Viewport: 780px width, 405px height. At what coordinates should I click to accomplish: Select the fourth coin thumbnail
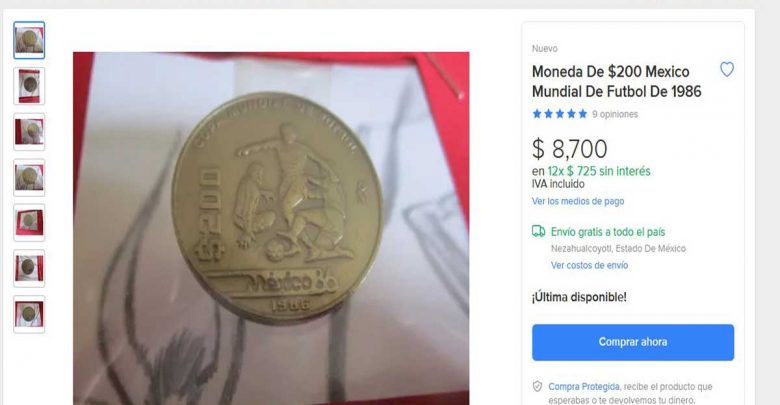[29, 178]
